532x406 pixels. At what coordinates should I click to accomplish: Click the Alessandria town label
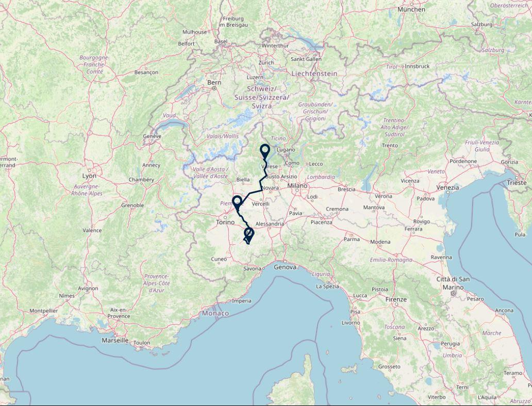(270, 224)
